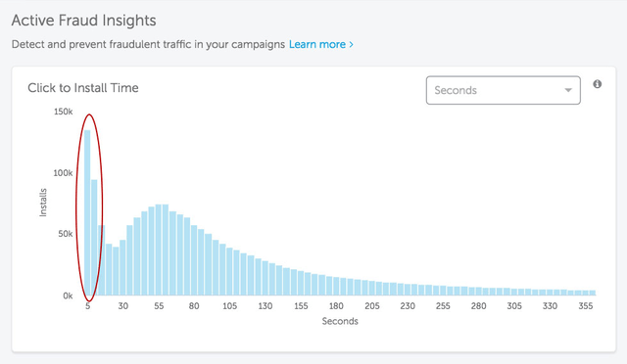Select the tallest bar at 5 seconds
This screenshot has width=627, height=364.
[x=87, y=212]
